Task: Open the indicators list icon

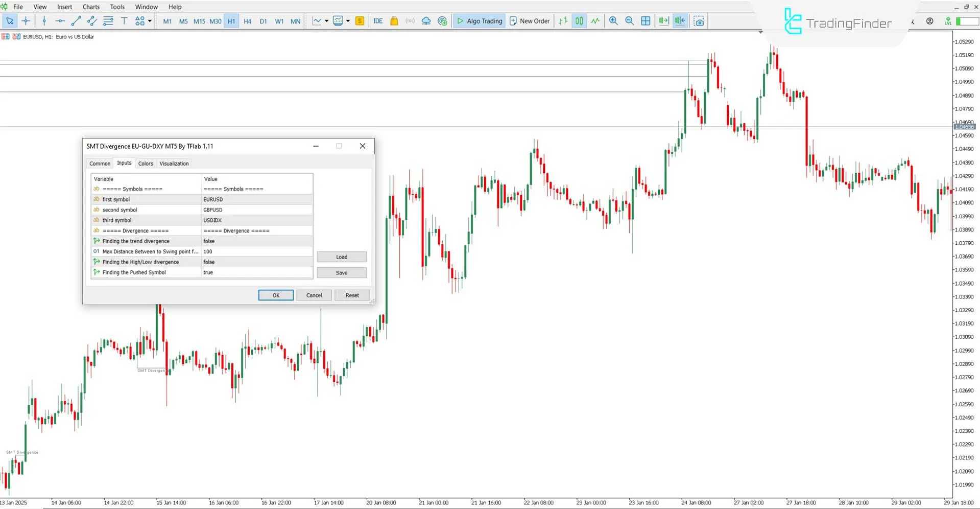Action: (x=338, y=21)
